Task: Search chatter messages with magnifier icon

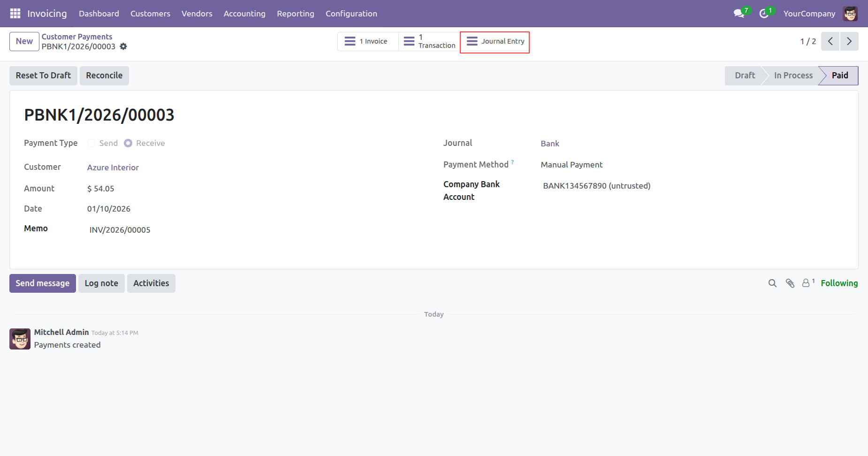Action: click(772, 283)
